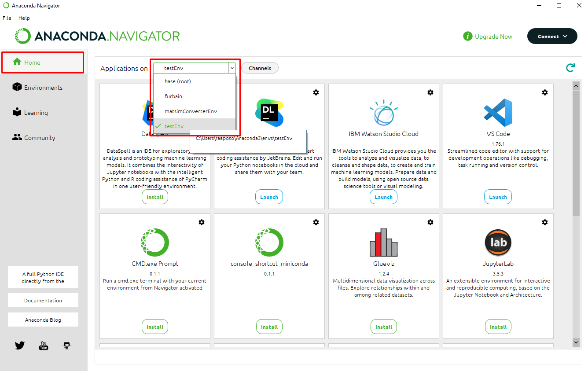Click Upgrade Now link
Image resolution: width=588 pixels, height=371 pixels.
(493, 37)
